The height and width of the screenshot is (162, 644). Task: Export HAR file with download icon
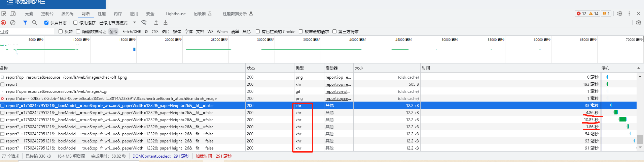[x=166, y=23]
